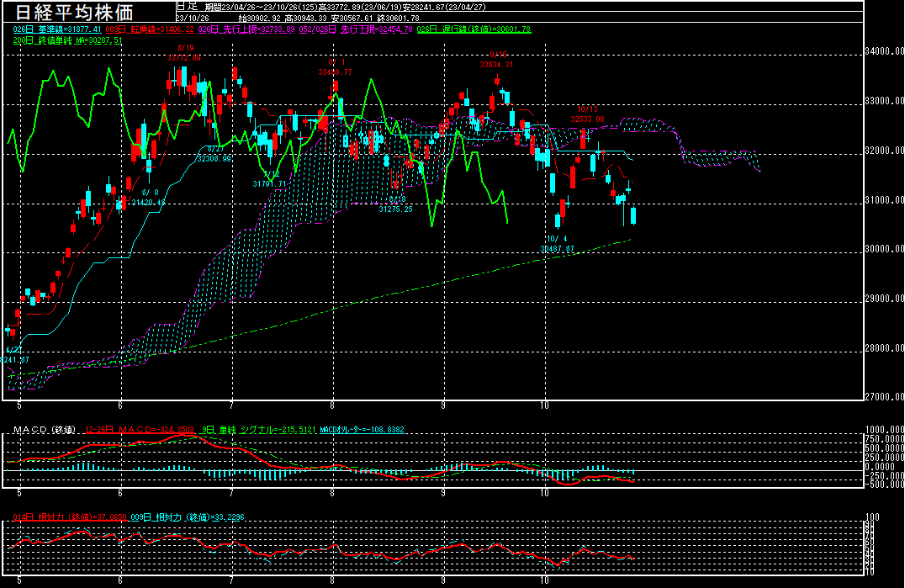905x588 pixels.
Task: Select the 052/026日 先行下限=32454.78 legend
Action: [x=356, y=29]
